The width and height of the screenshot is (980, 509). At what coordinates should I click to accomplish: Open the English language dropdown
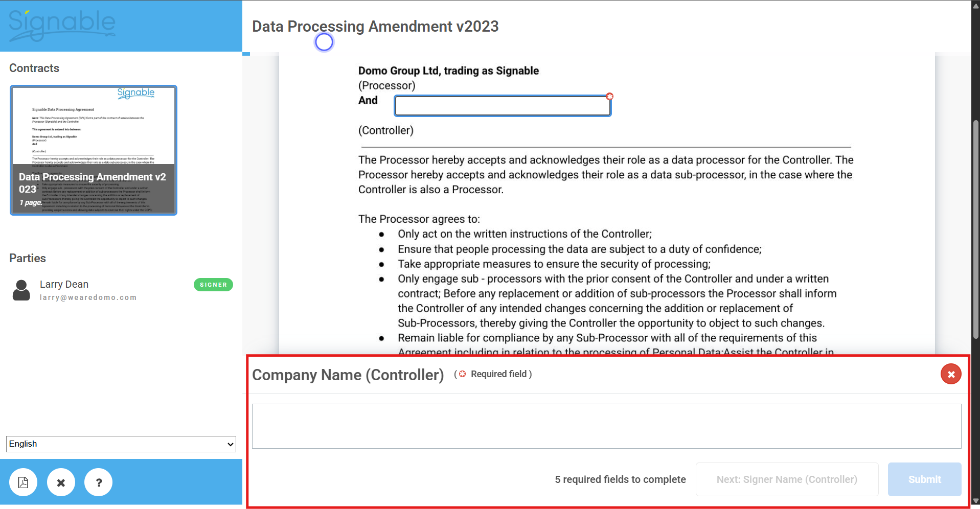pos(121,444)
